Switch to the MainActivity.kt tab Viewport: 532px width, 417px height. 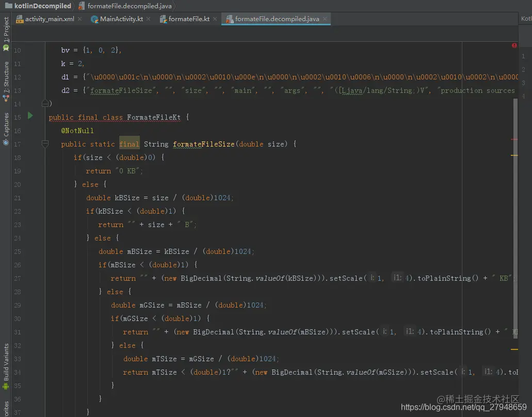121,19
